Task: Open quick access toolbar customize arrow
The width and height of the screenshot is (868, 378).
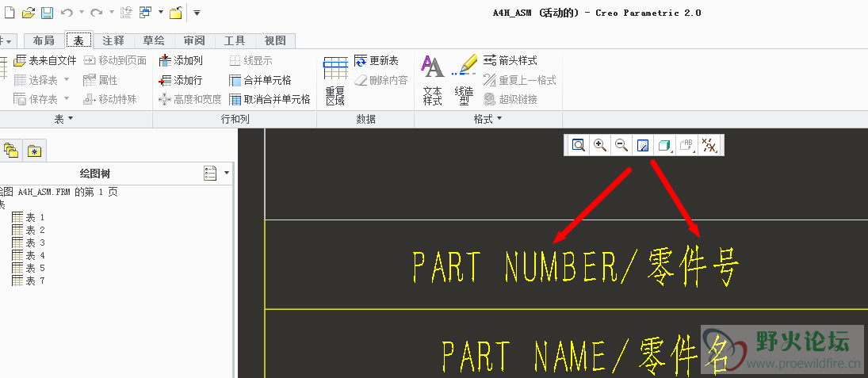Action: click(197, 12)
